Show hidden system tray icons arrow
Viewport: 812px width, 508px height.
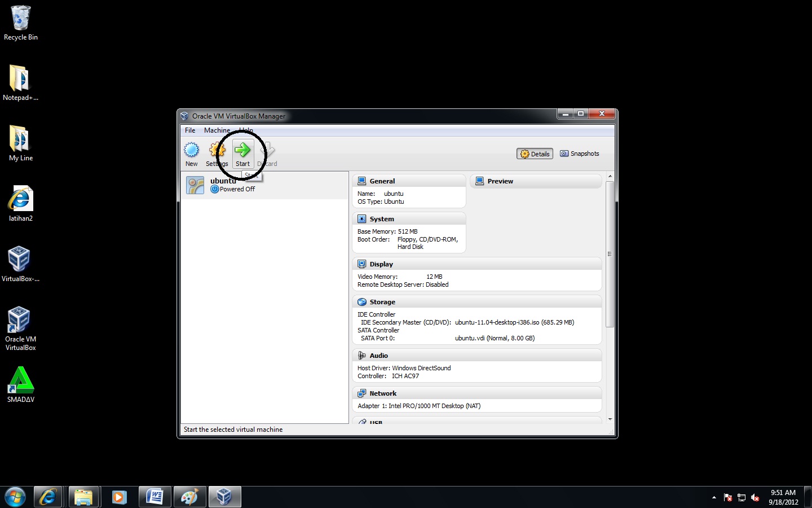point(714,497)
